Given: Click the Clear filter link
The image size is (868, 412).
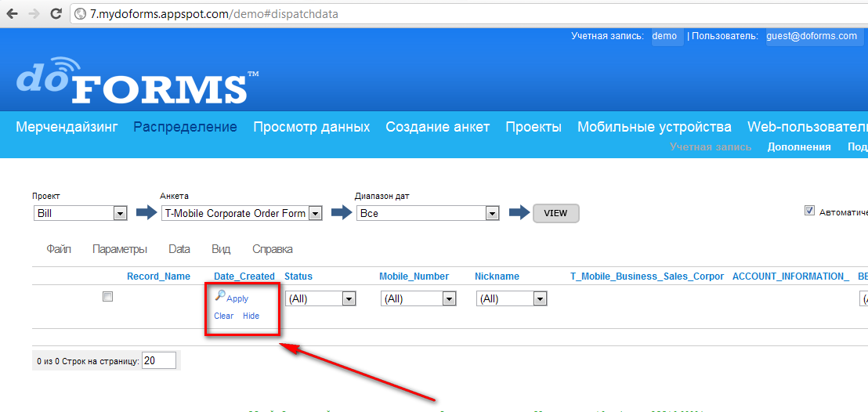Looking at the screenshot, I should pyautogui.click(x=223, y=316).
